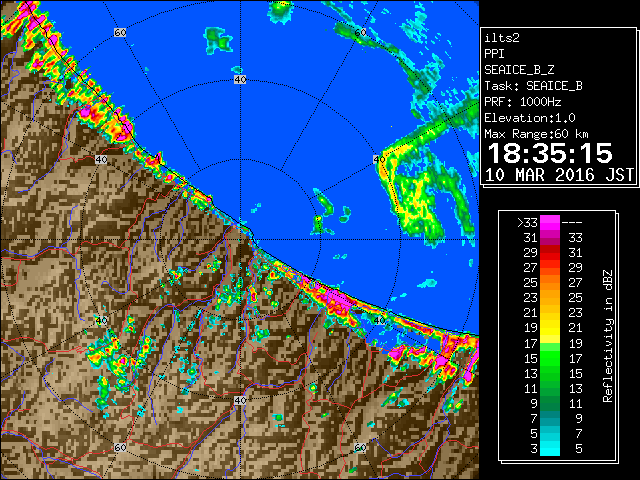Click the 60 km ring label in the northeast

point(360,32)
